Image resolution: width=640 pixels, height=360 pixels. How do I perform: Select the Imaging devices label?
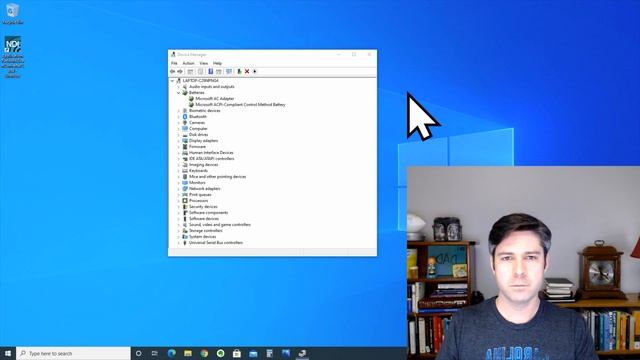click(x=203, y=164)
